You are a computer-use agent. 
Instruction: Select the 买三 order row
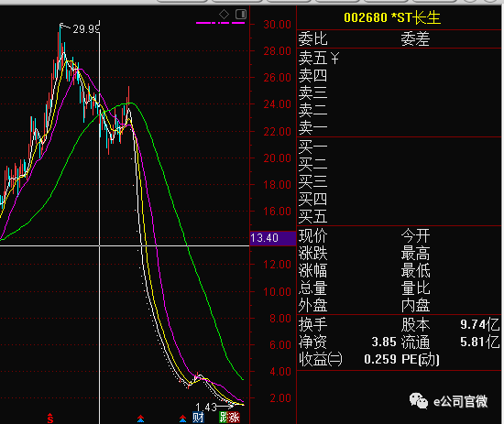pyautogui.click(x=399, y=182)
